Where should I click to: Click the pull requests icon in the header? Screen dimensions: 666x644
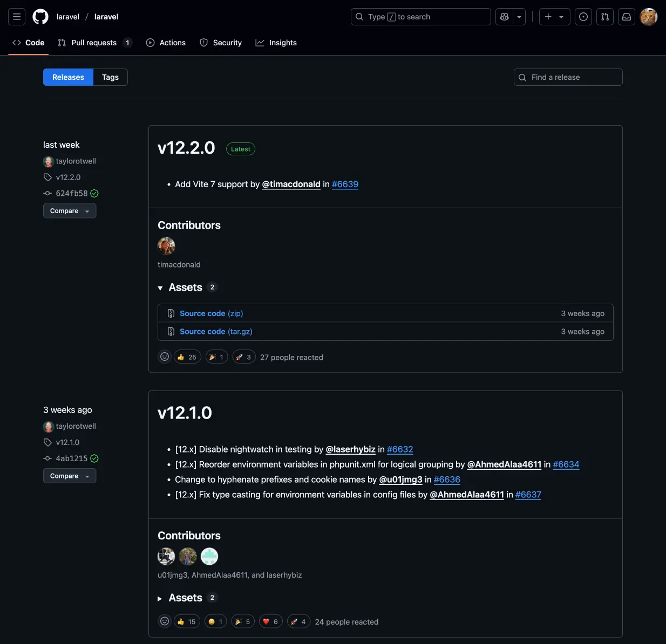[604, 17]
